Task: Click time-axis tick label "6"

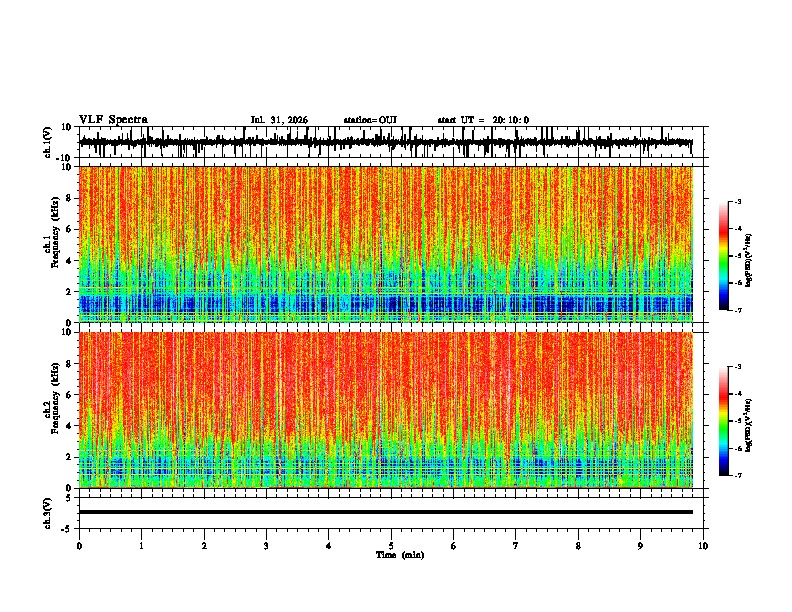Action: coord(454,546)
